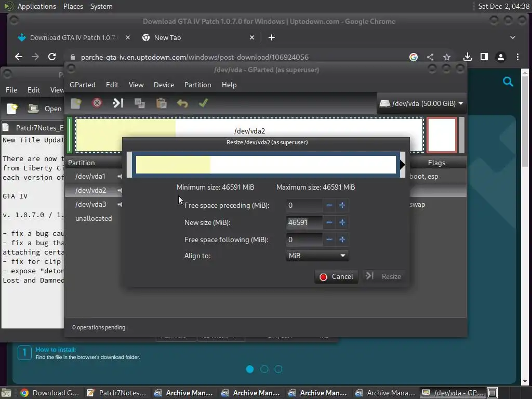Viewport: 532px width, 399px height.
Task: Click the left resize handle on the partition bar
Action: click(x=129, y=165)
